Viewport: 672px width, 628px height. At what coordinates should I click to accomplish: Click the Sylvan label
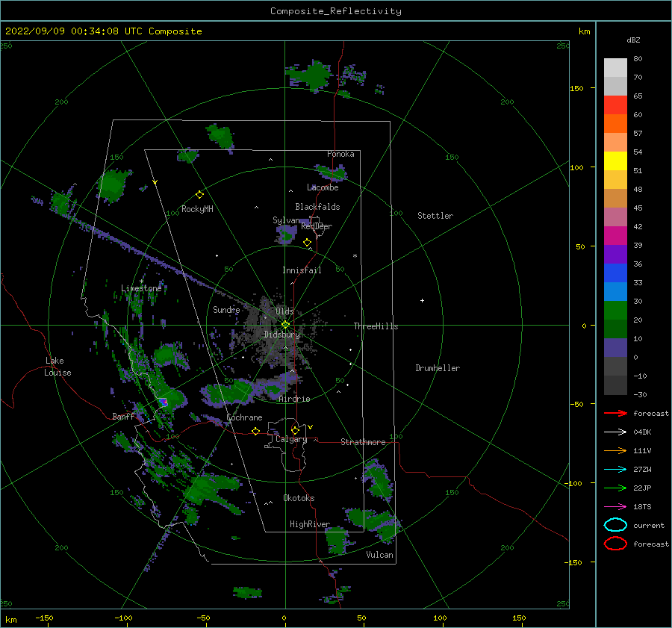point(286,220)
